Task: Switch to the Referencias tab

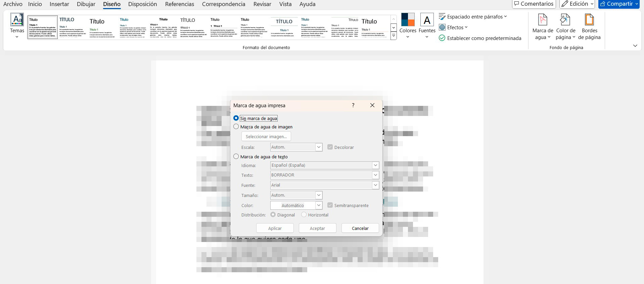Action: (179, 4)
